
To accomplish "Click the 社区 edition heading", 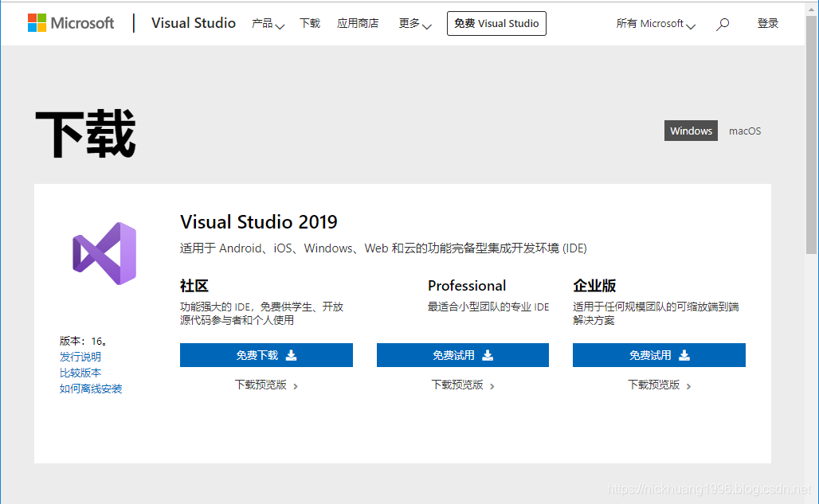I will click(x=194, y=285).
